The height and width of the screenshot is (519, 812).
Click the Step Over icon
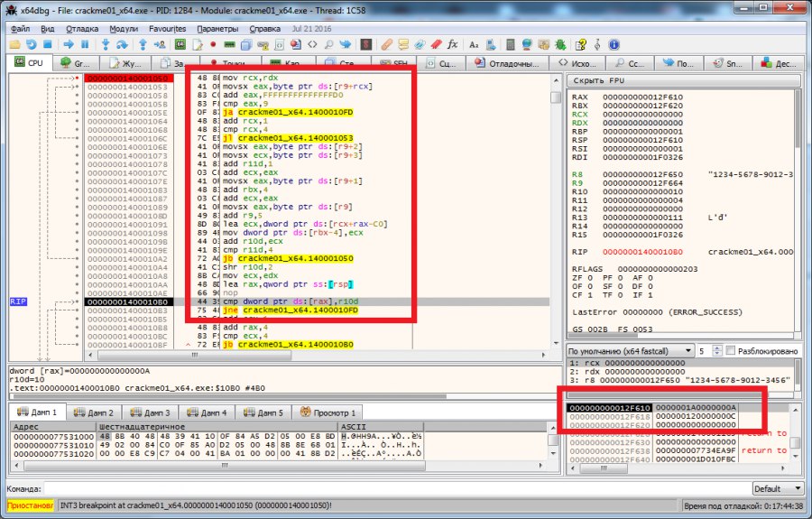coord(122,44)
